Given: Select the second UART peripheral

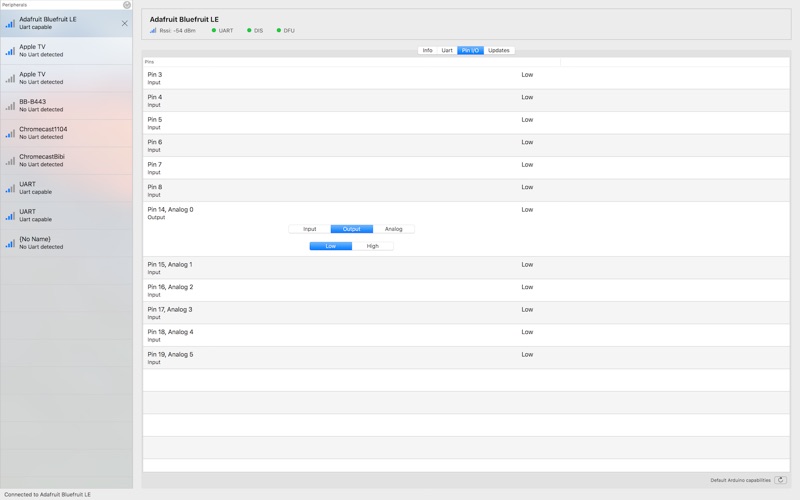Looking at the screenshot, I should point(66,216).
